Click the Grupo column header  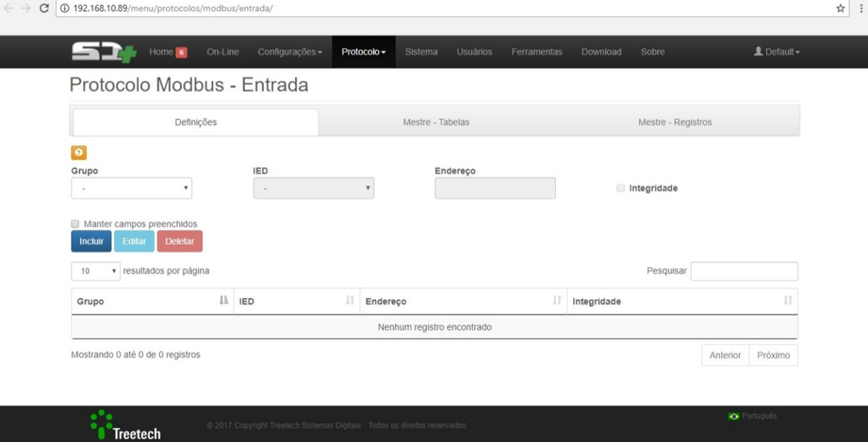(x=152, y=302)
